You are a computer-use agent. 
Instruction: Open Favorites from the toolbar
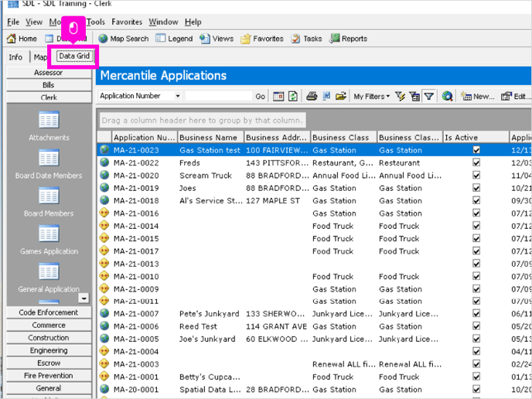(262, 39)
